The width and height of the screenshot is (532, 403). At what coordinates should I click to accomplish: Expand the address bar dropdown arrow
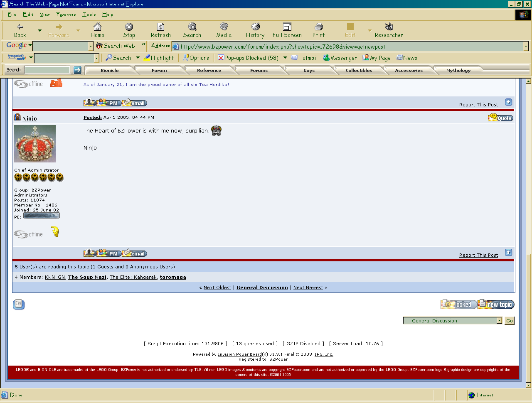[x=526, y=46]
